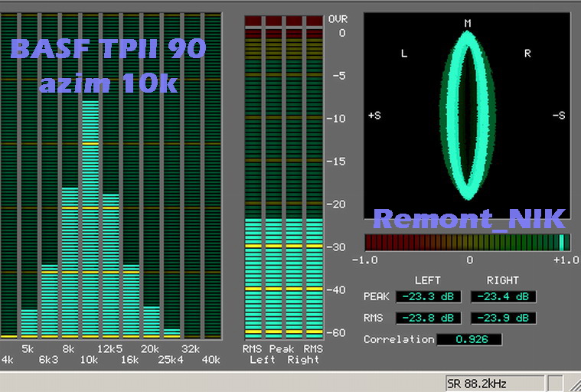Click the PEAK RIGHT -23.4 dB readout
Screen dimensions: 581x392
[x=503, y=296]
